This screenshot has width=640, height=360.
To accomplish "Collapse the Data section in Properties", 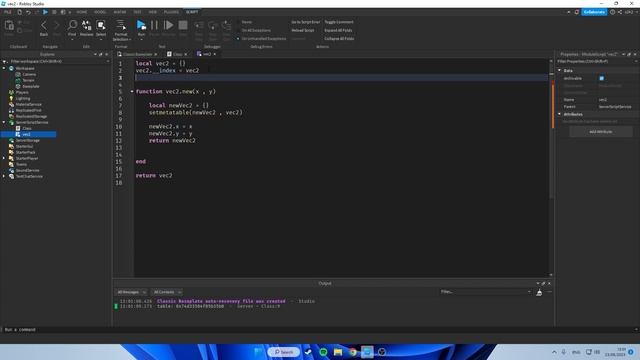I will [560, 71].
